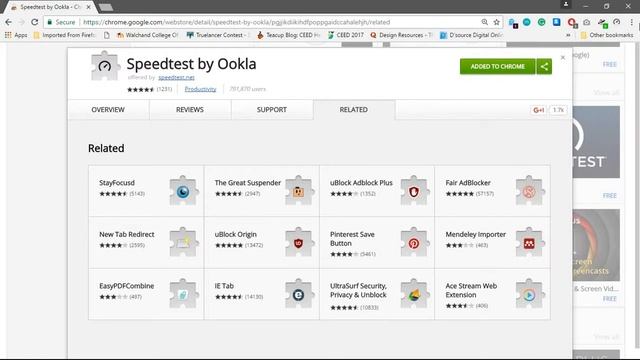
Task: Click the green share icon button
Action: pyautogui.click(x=544, y=67)
